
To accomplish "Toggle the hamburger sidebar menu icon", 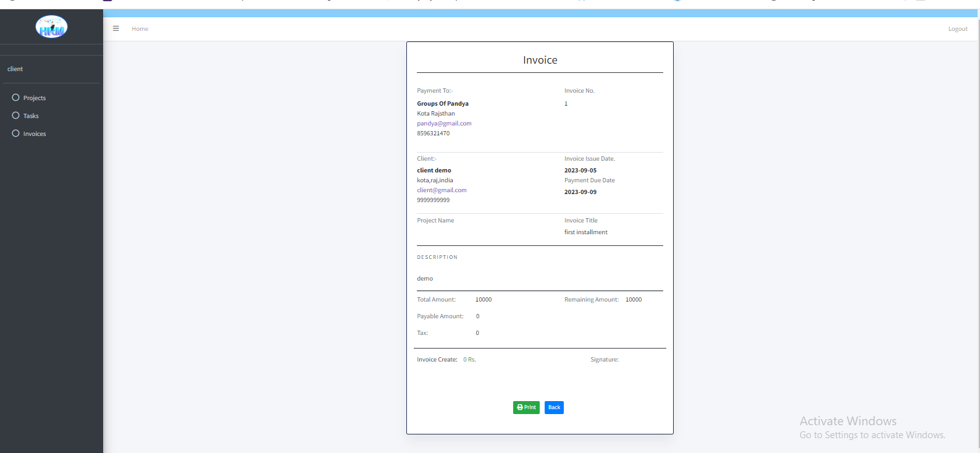I will (115, 28).
